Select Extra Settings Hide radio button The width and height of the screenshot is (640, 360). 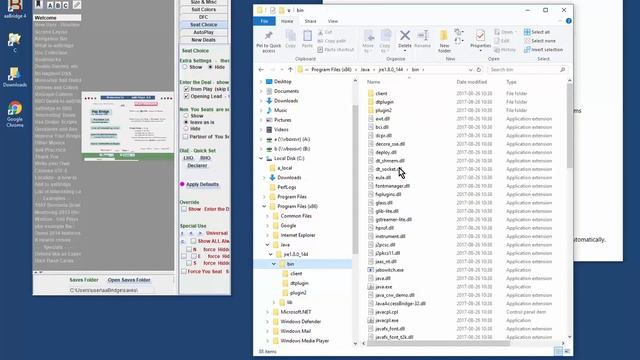point(210,67)
